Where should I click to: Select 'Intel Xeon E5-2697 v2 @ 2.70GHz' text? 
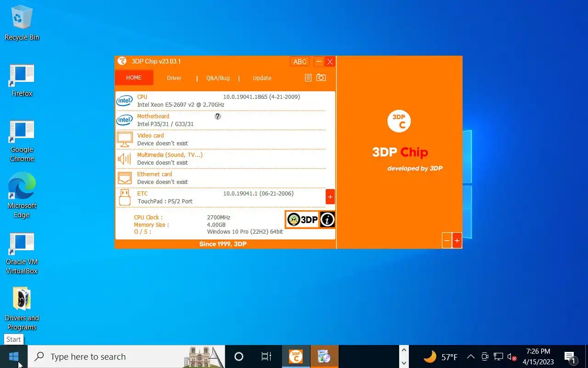(181, 105)
